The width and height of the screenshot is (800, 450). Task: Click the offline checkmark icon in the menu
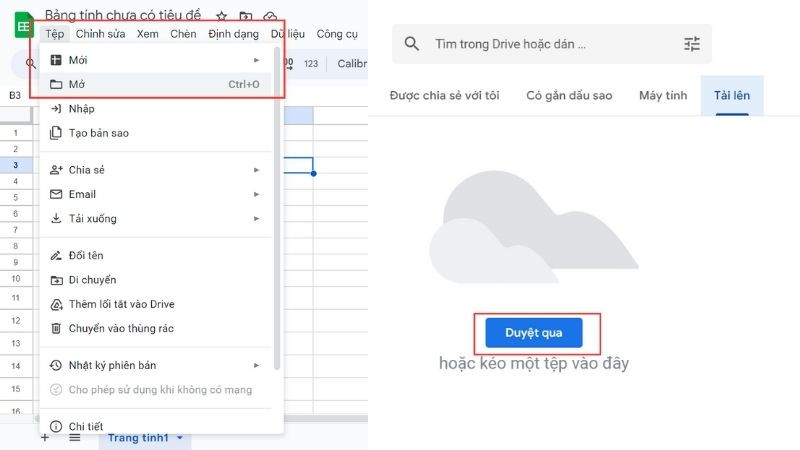[56, 390]
